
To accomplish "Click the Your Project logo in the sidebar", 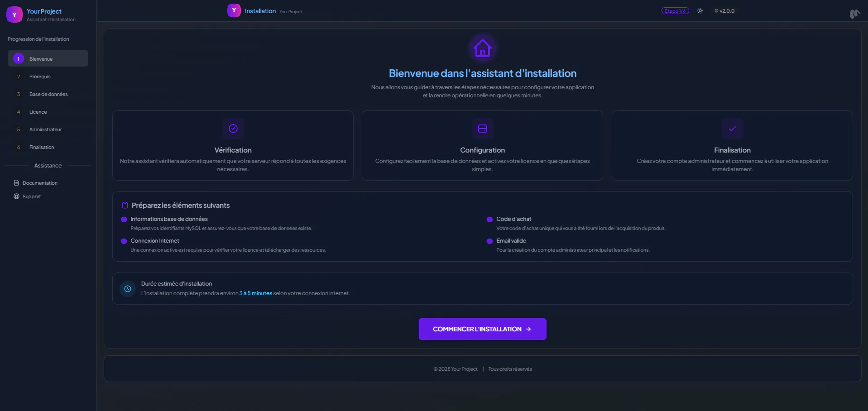I will point(14,14).
